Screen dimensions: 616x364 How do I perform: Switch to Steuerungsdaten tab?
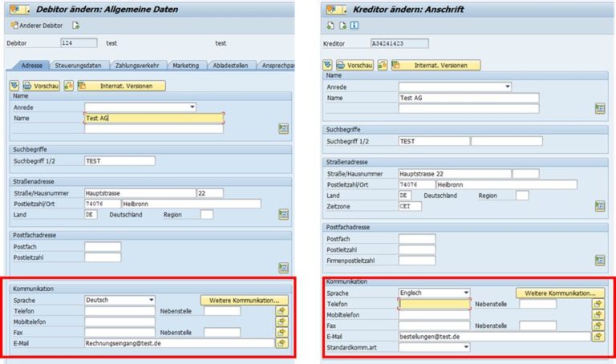pyautogui.click(x=78, y=66)
